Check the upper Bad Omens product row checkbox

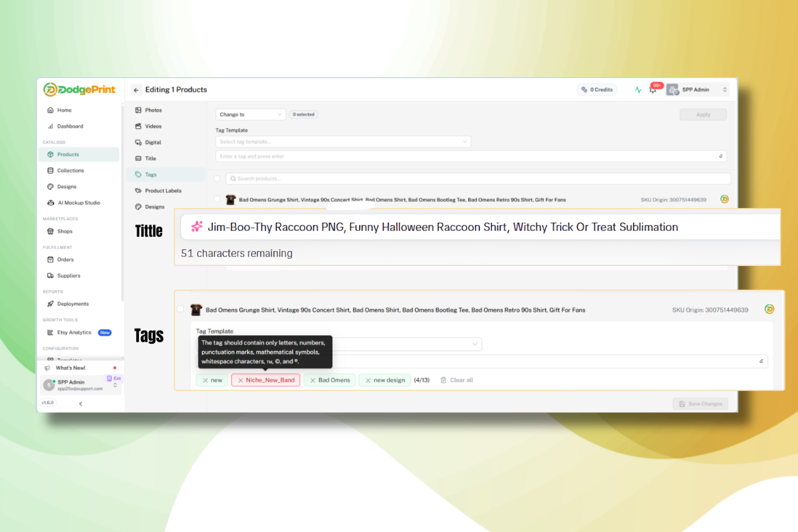coord(217,199)
